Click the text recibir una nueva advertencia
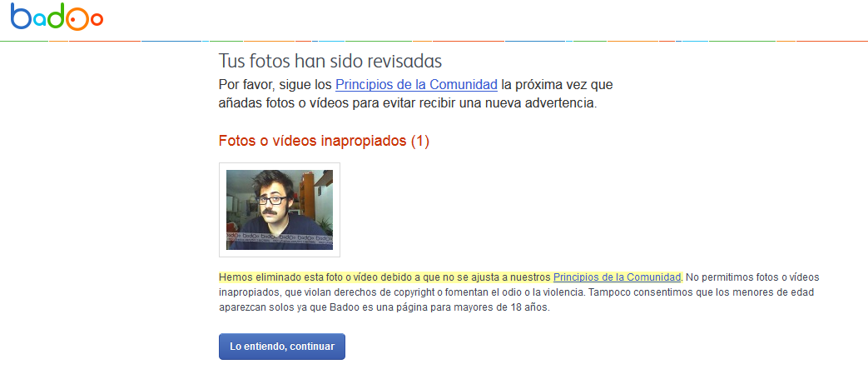The height and width of the screenshot is (374, 868). (518, 103)
